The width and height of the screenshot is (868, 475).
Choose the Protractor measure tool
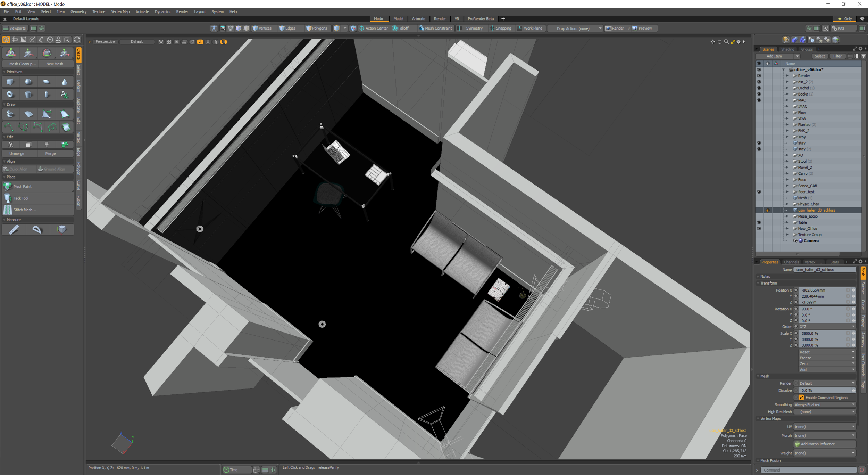click(x=37, y=230)
